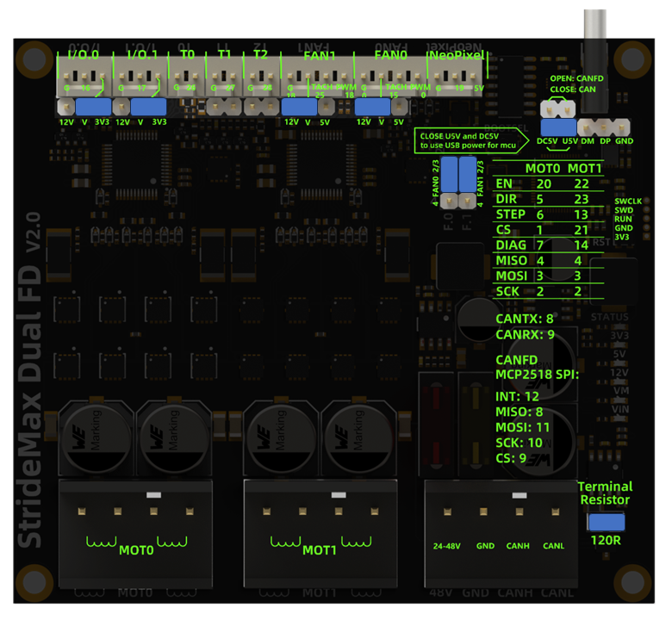
Task: Click the FAN1 2/3 blue jumper
Action: click(x=468, y=175)
